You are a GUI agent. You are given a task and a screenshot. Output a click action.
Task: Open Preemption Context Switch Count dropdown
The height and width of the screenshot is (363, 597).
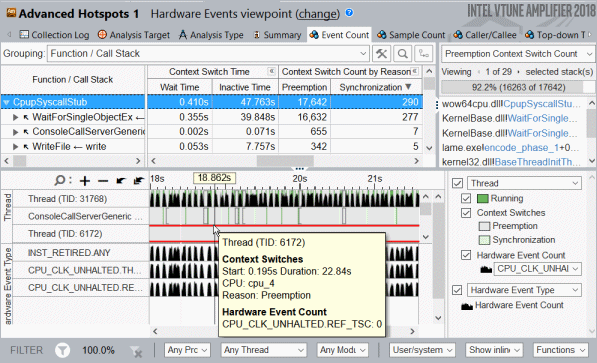[x=518, y=54]
